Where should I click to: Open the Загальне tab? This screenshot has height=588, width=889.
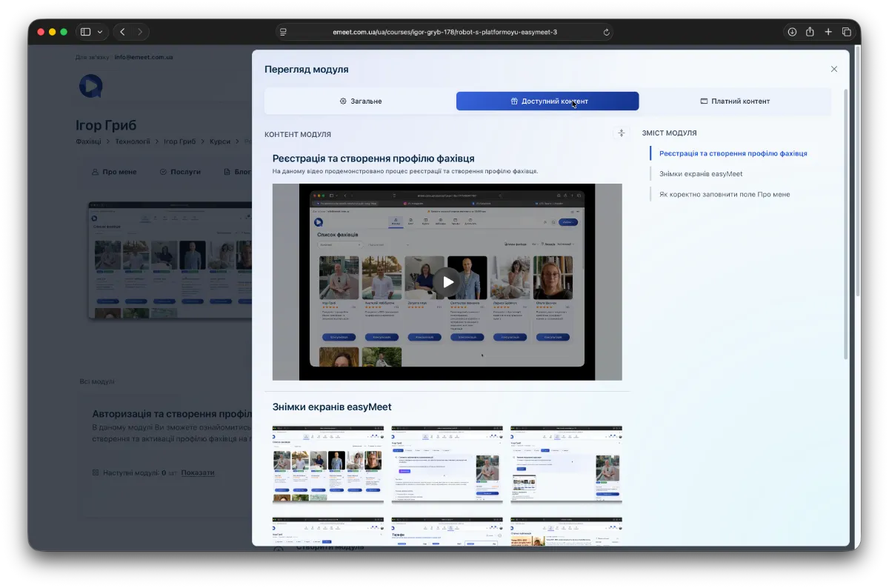tap(360, 101)
